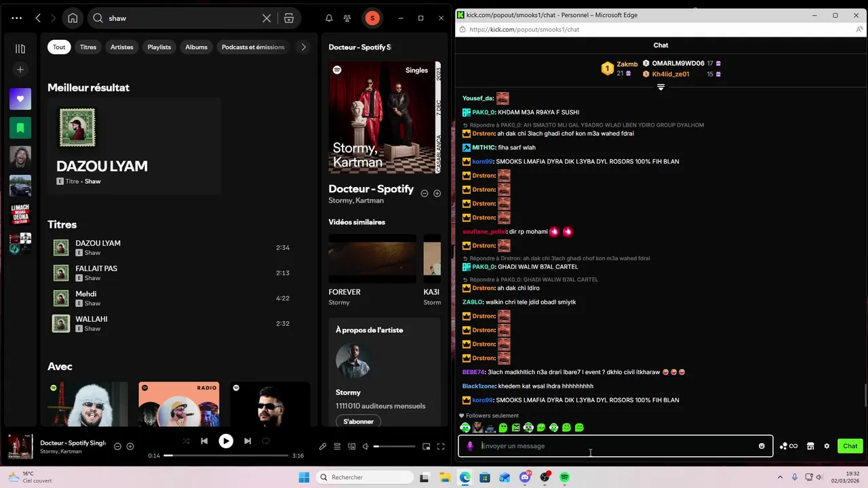This screenshot has width=868, height=488.
Task: Open the RADIO card under Avec
Action: click(179, 404)
